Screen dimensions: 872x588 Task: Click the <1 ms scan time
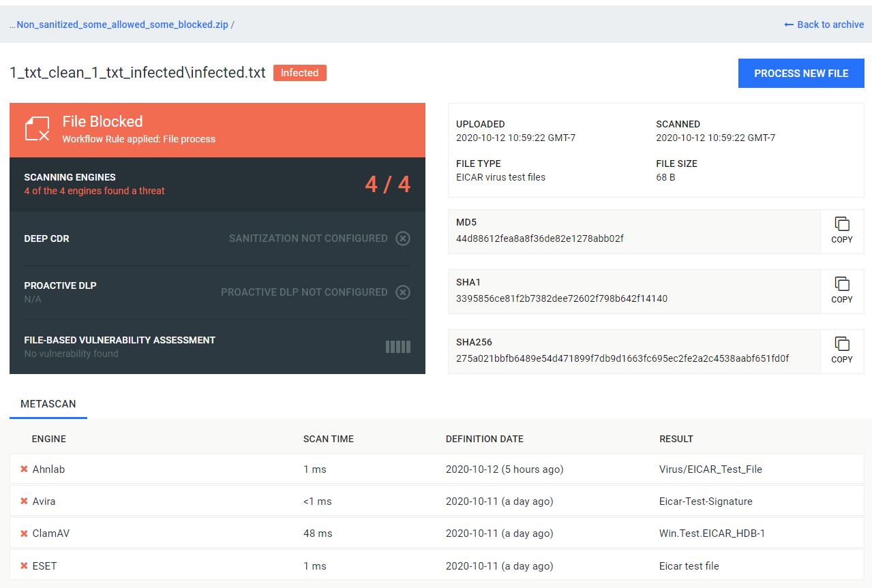(318, 501)
